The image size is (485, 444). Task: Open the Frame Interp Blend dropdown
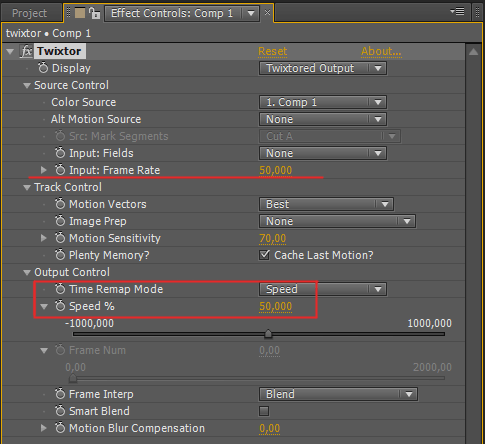338,394
